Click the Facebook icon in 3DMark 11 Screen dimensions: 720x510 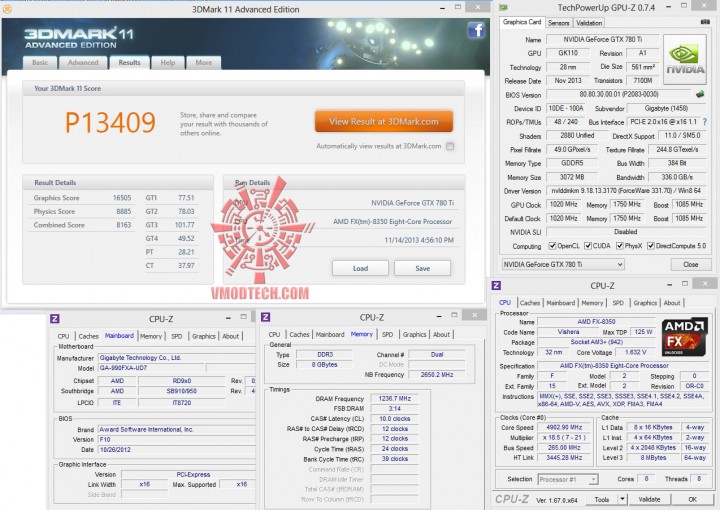[476, 30]
